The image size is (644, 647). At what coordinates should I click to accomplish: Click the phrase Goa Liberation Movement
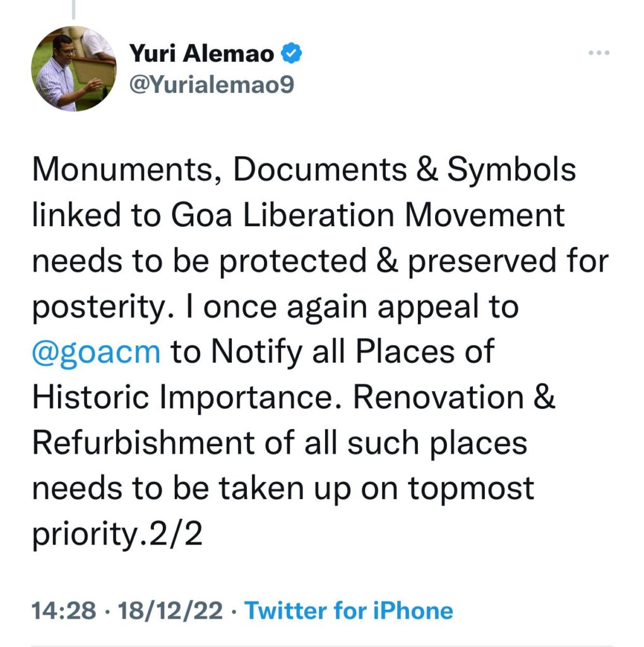click(367, 215)
